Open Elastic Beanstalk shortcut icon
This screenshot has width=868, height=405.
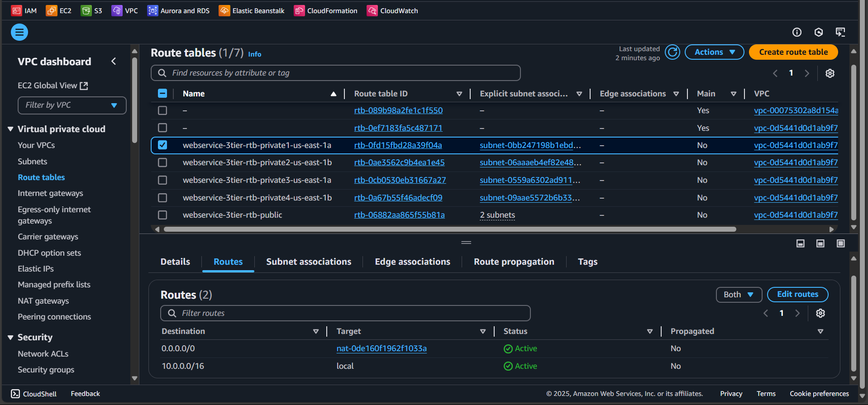point(224,10)
